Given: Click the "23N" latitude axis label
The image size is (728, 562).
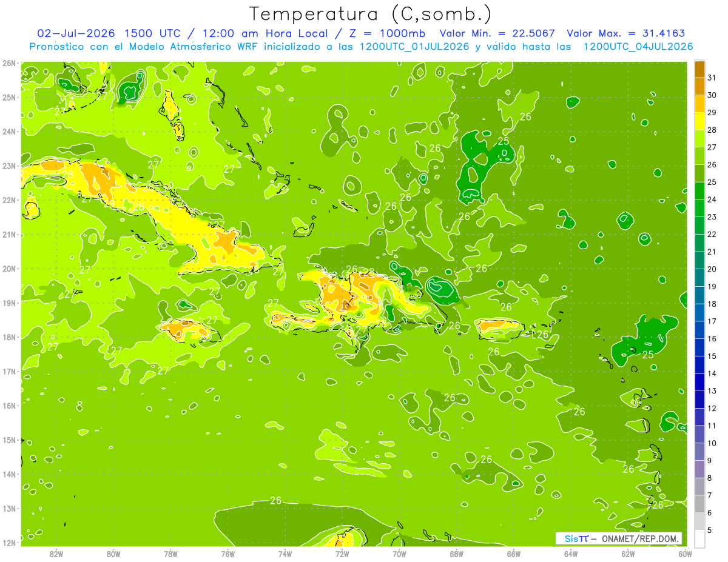Looking at the screenshot, I should click(x=9, y=166).
